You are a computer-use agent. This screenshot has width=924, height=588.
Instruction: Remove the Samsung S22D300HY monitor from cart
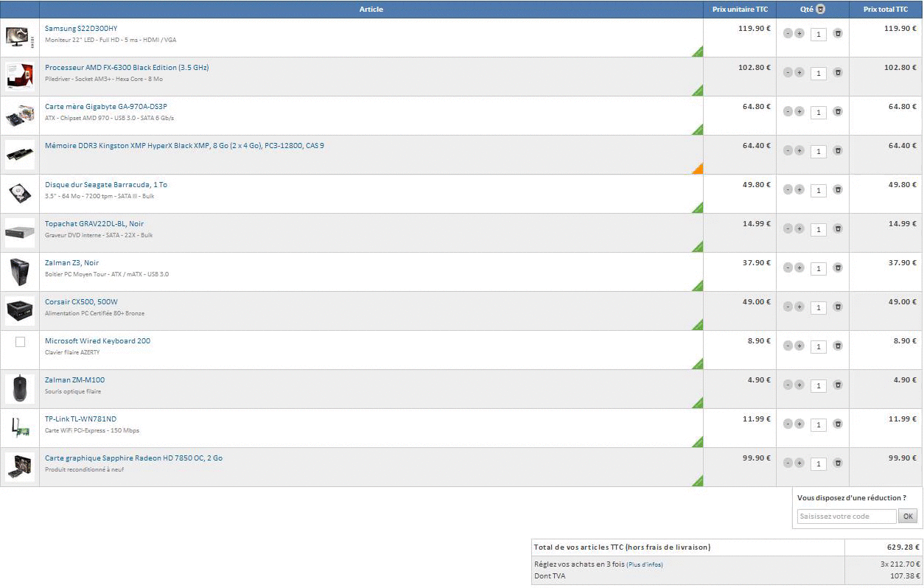pos(838,33)
